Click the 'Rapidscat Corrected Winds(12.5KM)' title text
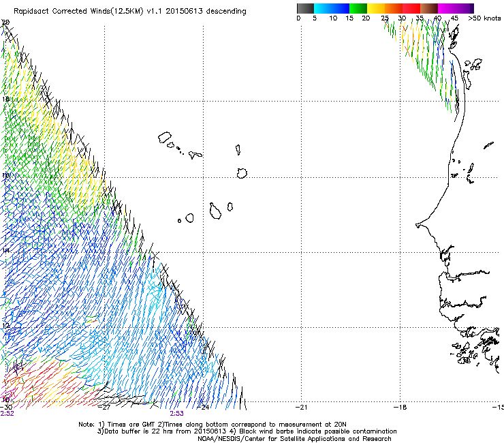The image size is (504, 443). coord(79,12)
